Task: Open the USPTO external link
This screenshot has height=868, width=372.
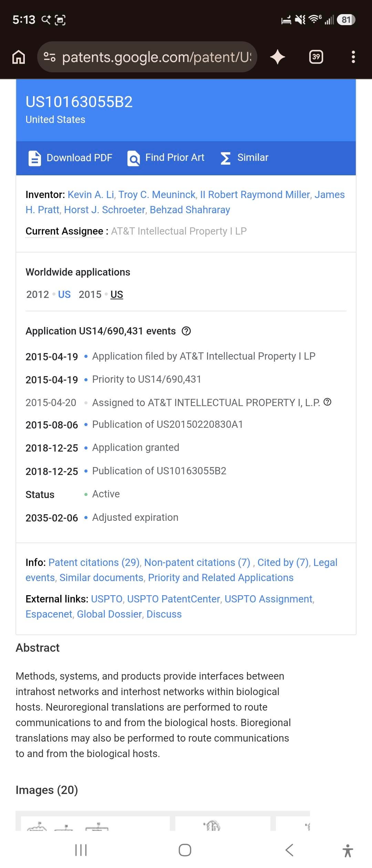Action: pos(107,599)
